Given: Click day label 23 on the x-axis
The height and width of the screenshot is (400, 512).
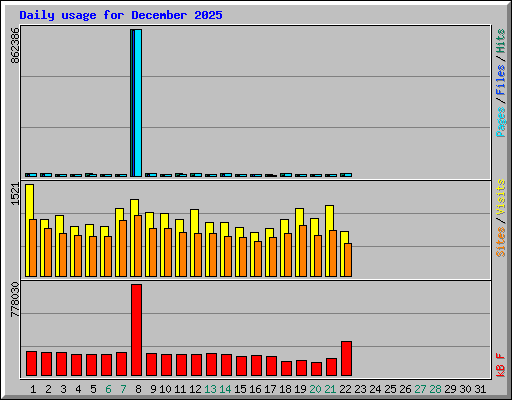Looking at the screenshot, I should (x=360, y=389).
